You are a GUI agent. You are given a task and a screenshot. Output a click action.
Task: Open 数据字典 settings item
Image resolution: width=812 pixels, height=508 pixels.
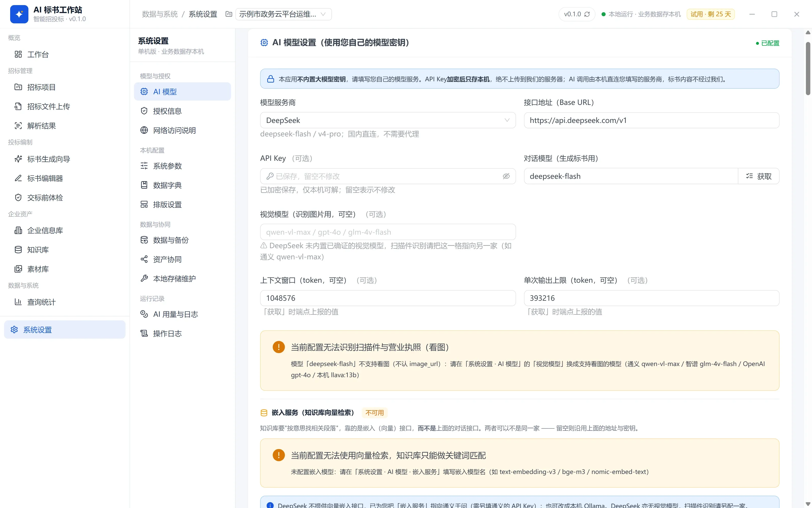[x=182, y=185]
